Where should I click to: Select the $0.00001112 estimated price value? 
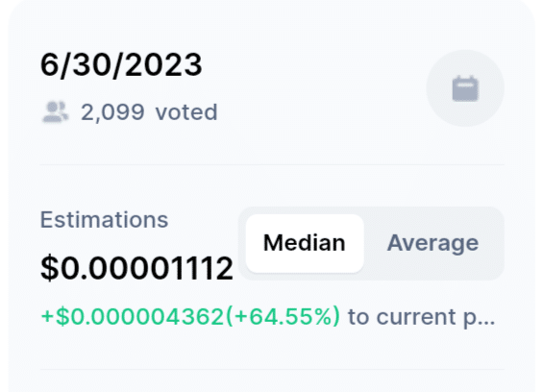(x=137, y=268)
